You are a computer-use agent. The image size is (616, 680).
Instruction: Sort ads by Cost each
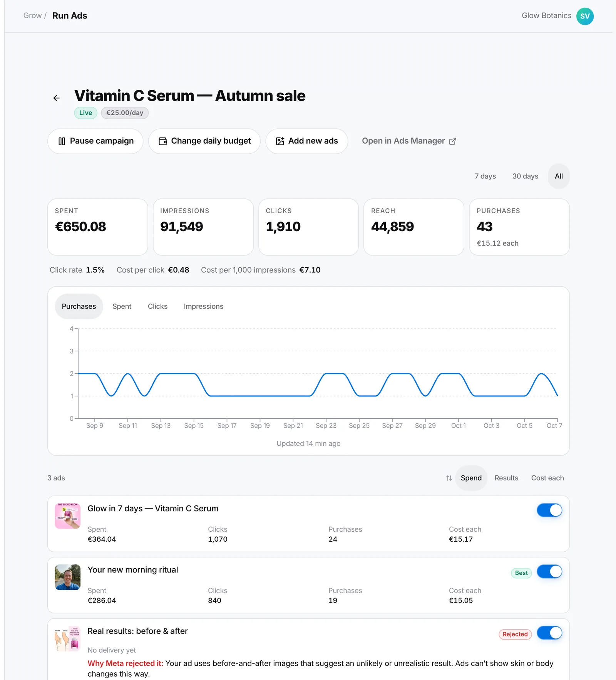point(547,478)
